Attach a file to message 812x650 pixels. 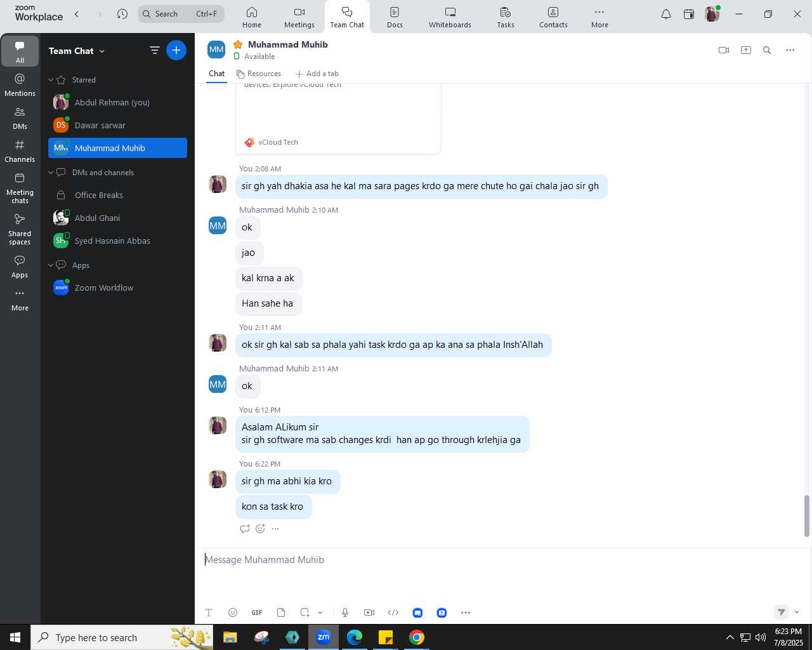[281, 613]
